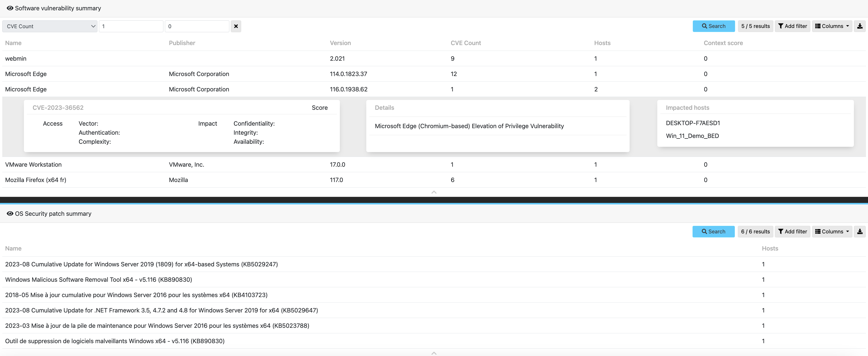Collapse the OS patch panel with the bottom chevron
Viewport: 868px width, 356px height.
[434, 353]
